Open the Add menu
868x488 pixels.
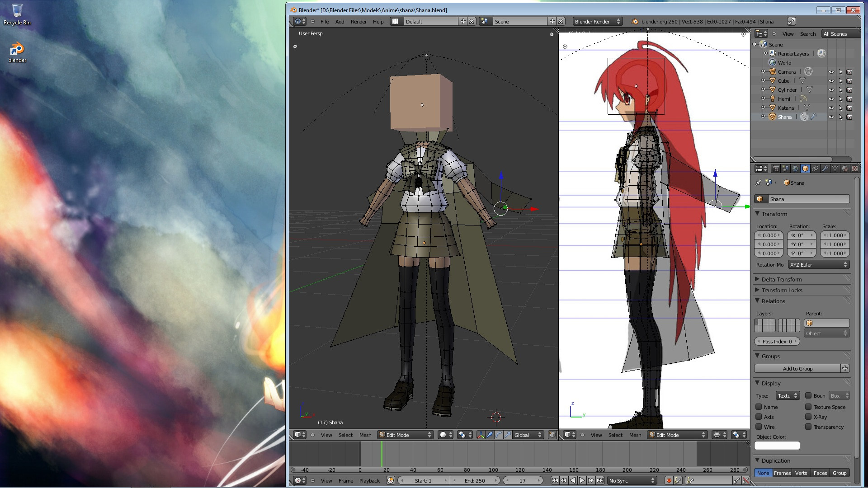(340, 21)
